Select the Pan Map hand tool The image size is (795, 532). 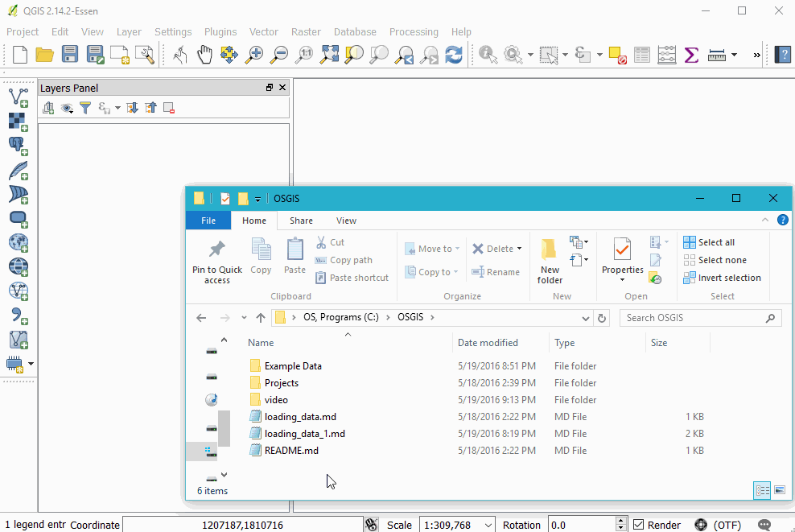(x=204, y=54)
